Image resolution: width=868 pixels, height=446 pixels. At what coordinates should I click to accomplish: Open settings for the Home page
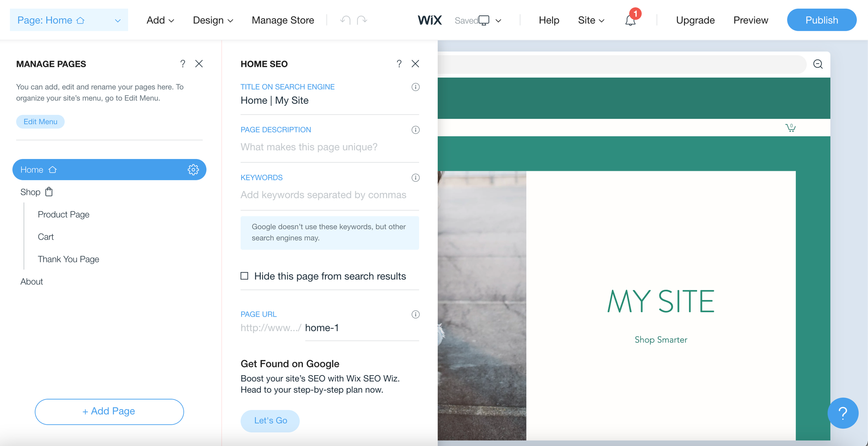(x=193, y=170)
